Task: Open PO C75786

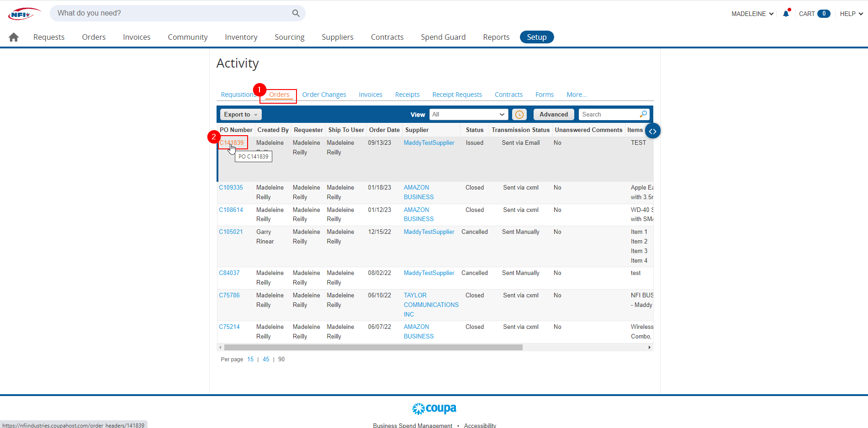Action: (x=229, y=295)
